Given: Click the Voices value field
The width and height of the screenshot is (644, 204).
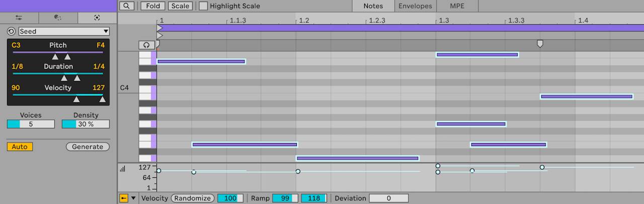Looking at the screenshot, I should pos(31,124).
